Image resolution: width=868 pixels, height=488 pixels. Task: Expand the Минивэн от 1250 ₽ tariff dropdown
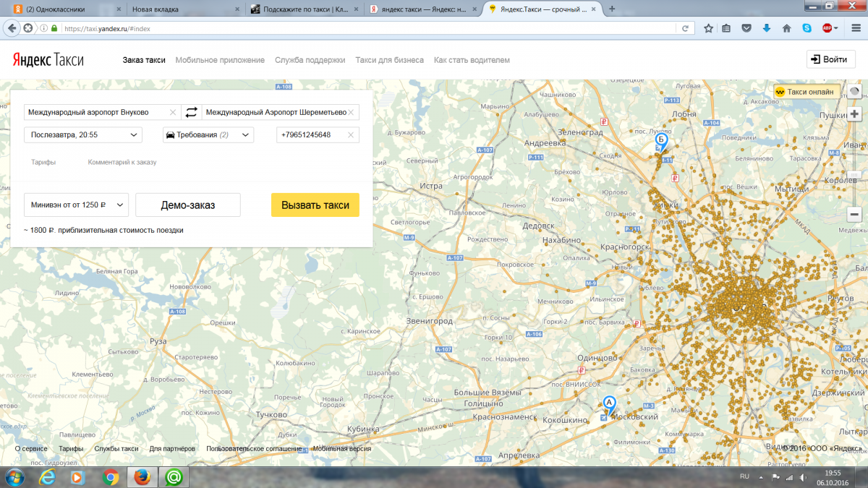76,205
